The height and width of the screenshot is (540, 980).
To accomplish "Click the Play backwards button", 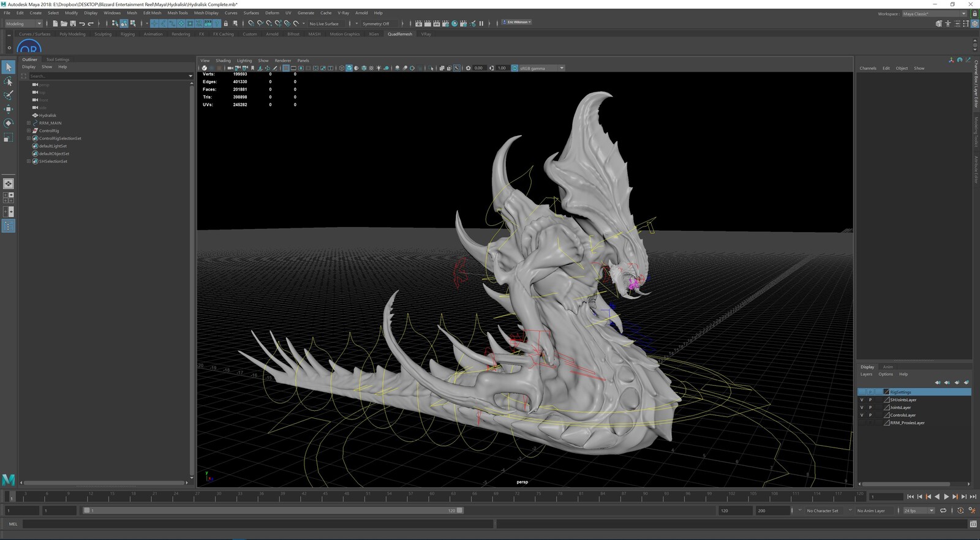I will 937,497.
